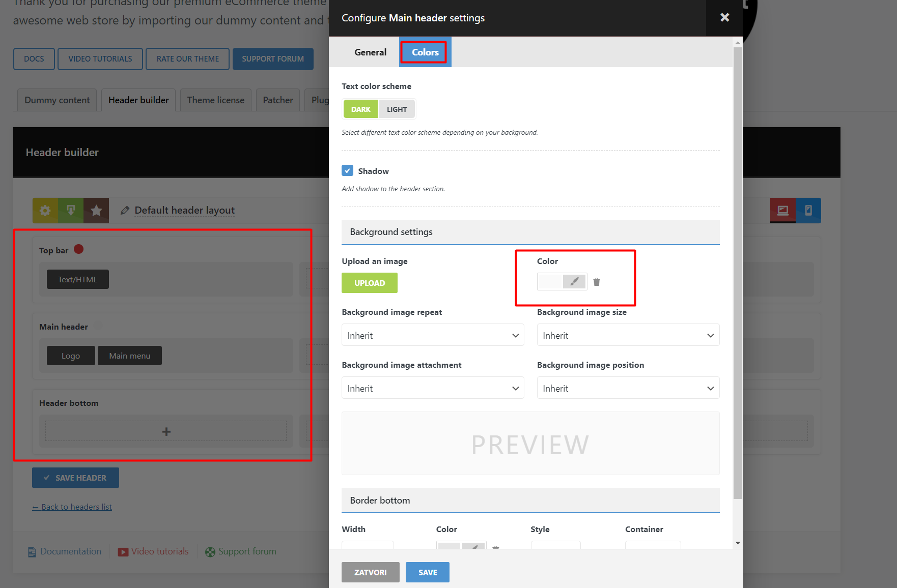
Task: Open VIDEO TUTORIALS button
Action: 100,59
